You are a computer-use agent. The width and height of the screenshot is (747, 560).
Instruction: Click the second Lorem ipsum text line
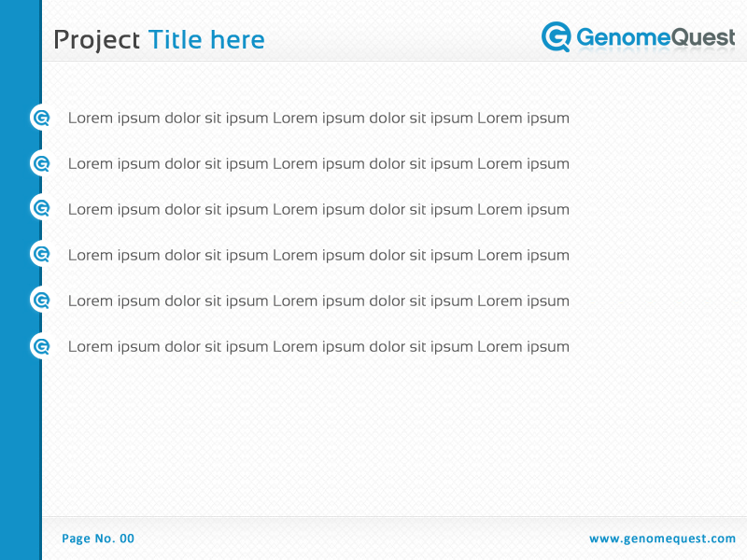click(318, 164)
